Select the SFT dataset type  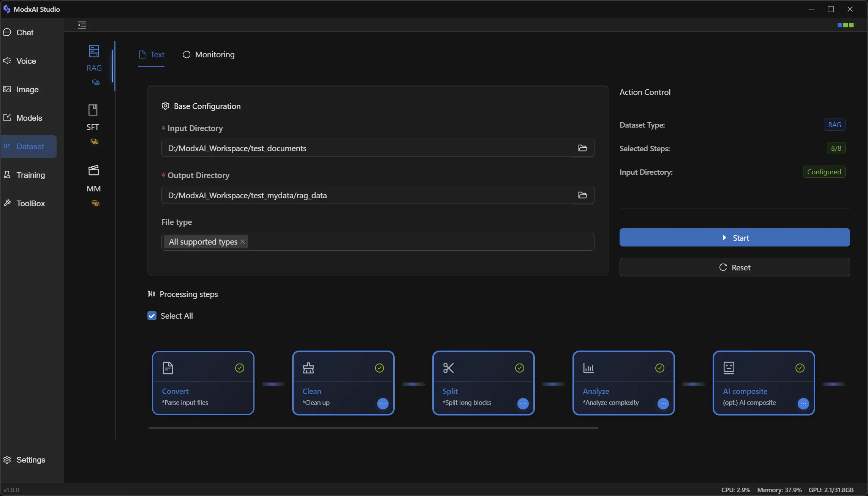pyautogui.click(x=93, y=117)
